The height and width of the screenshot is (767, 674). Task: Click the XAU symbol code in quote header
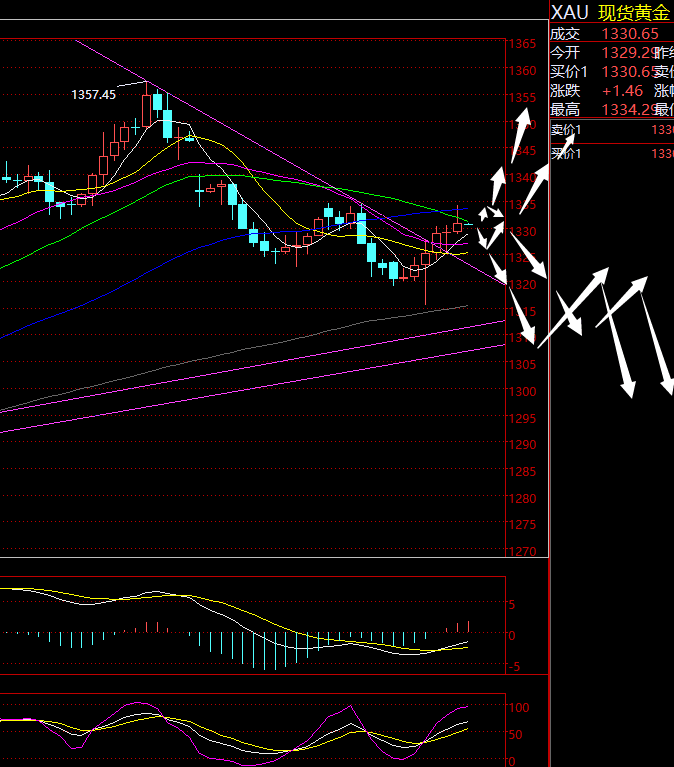coord(570,12)
